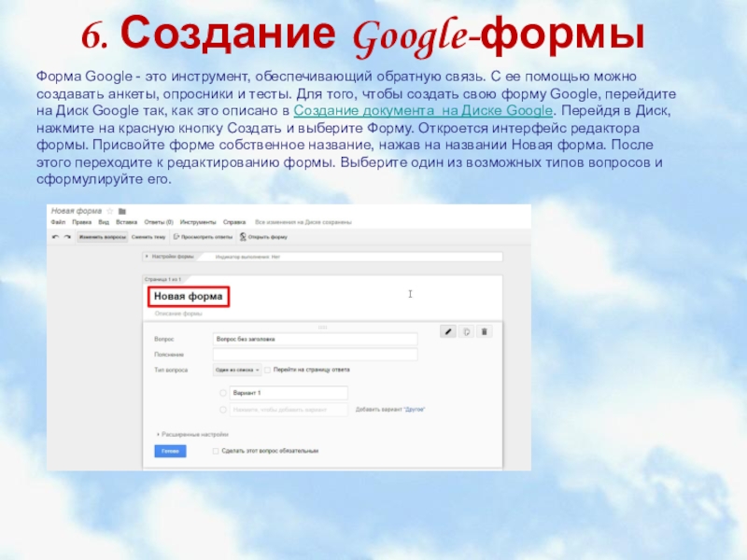Click the redo arrow icon
Viewport: 747px width, 560px height.
[67, 237]
